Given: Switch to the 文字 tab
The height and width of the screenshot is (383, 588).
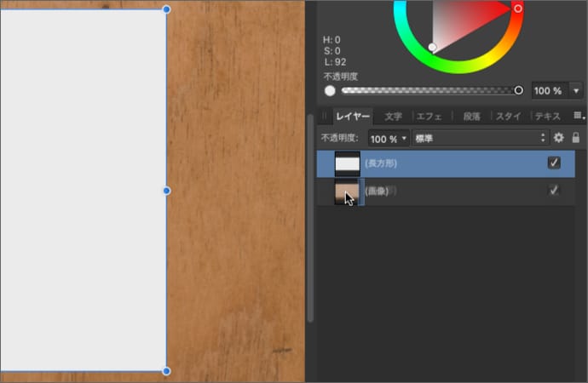Looking at the screenshot, I should [393, 116].
